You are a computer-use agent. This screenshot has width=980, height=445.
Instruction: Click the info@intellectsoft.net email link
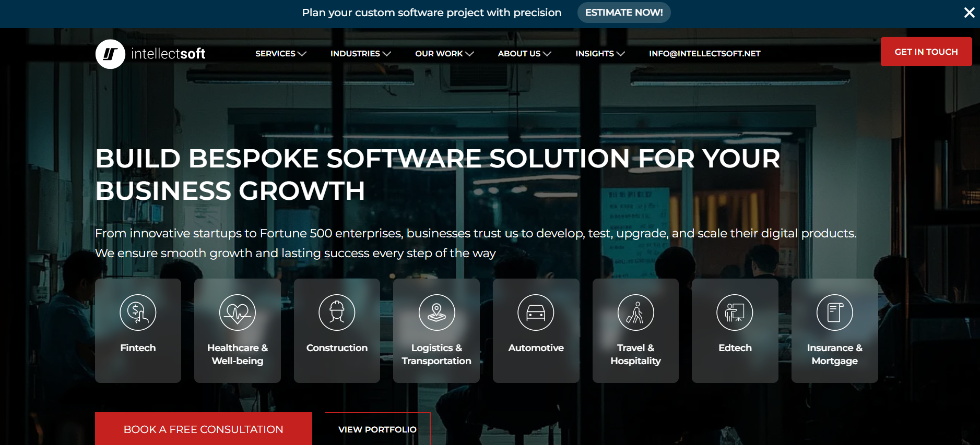[x=704, y=54]
